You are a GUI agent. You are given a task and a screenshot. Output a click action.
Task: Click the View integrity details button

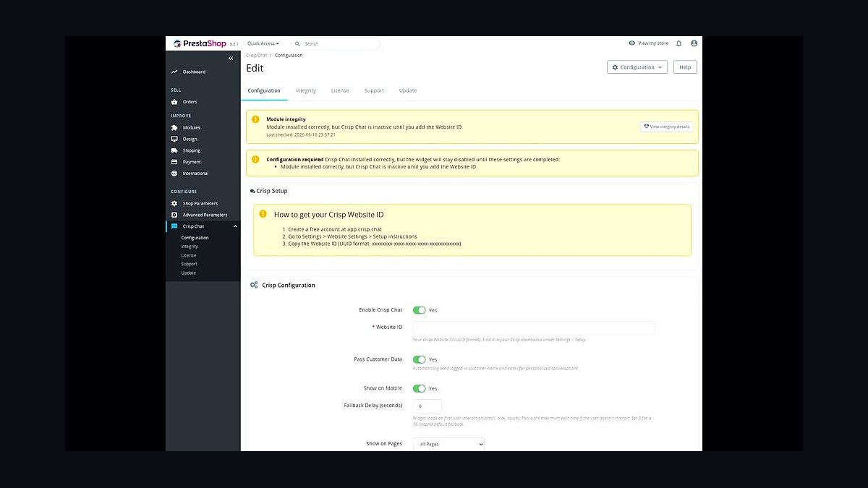pyautogui.click(x=667, y=127)
